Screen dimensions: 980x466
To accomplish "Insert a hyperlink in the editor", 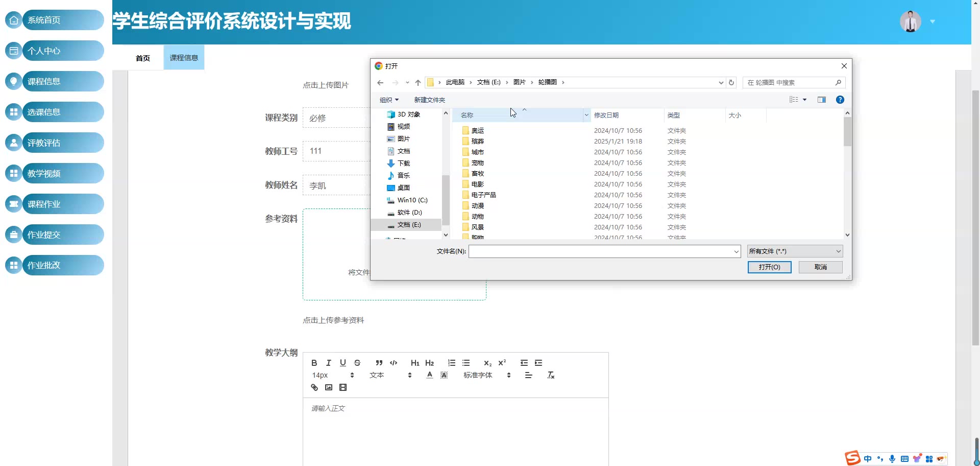I will (x=314, y=387).
